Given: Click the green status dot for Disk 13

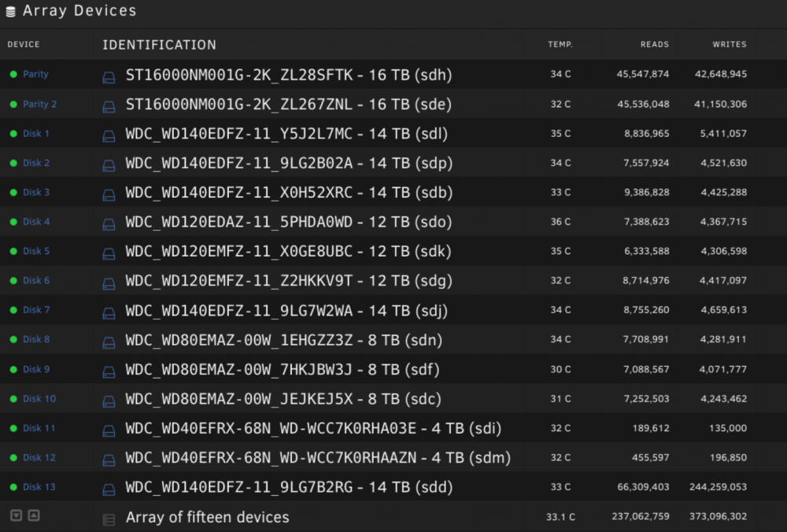Looking at the screenshot, I should click(13, 487).
